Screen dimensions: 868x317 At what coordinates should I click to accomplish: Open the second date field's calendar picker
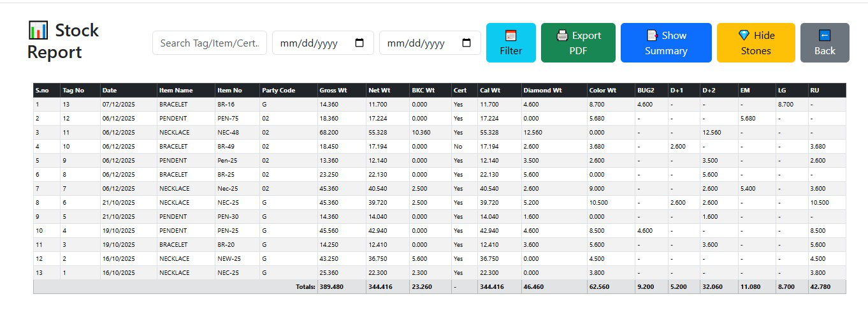467,43
